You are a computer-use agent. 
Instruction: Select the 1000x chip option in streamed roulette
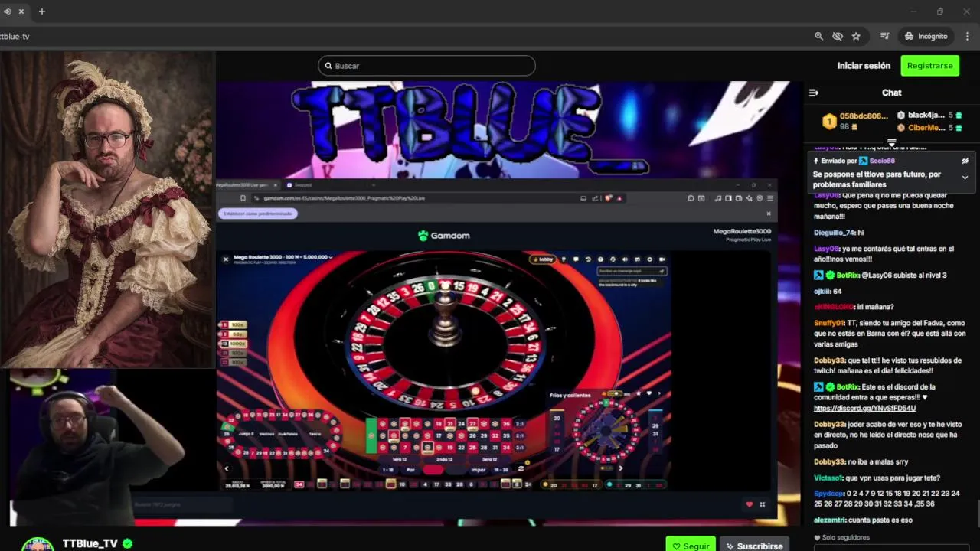(x=234, y=344)
